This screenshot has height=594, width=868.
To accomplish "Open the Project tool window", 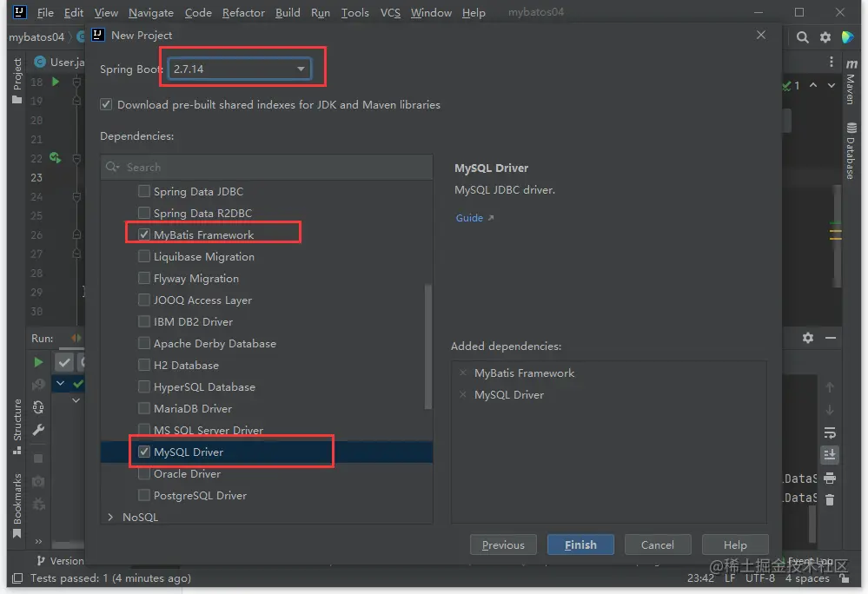I will pos(17,80).
